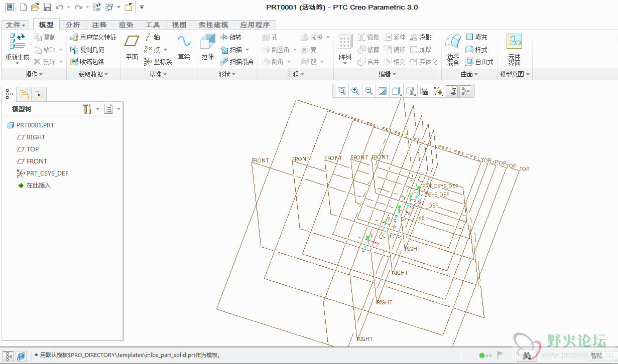Image resolution: width=618 pixels, height=364 pixels.
Task: Toggle the model tree panel tab icon
Action: 9,94
